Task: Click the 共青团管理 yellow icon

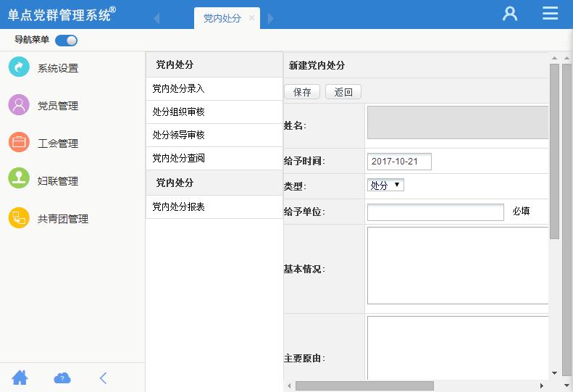Action: [19, 218]
